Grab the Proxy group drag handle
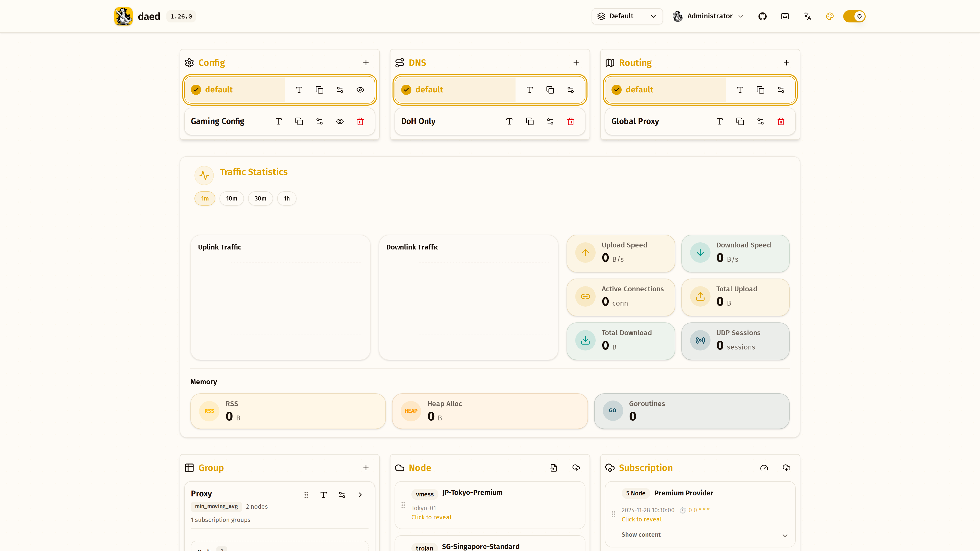 (306, 495)
